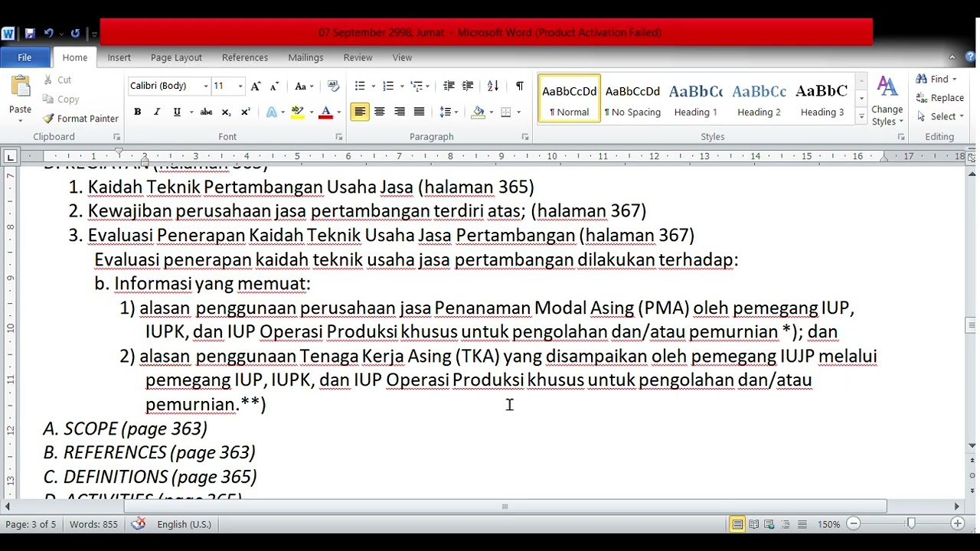The image size is (980, 551).
Task: Click the Copy icon
Action: tap(48, 99)
